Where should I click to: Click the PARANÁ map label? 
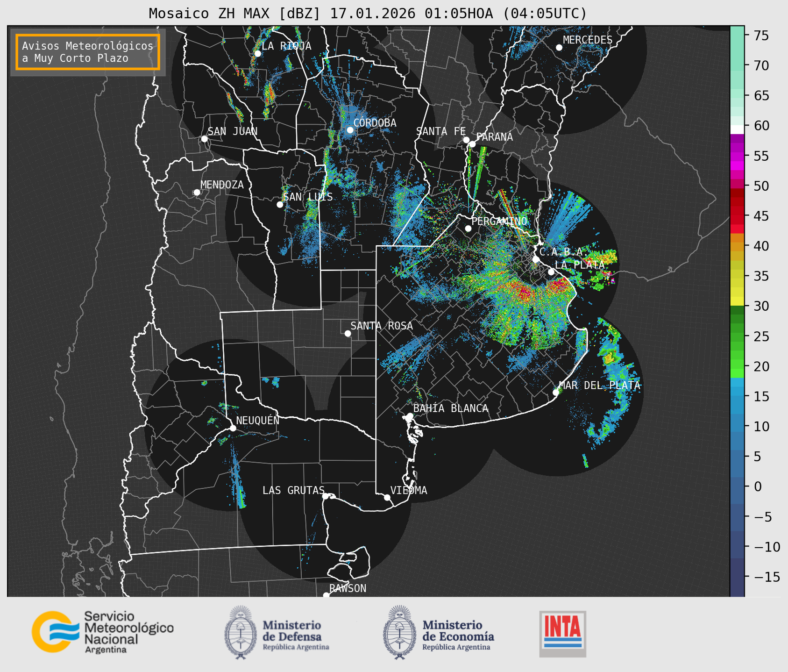point(494,137)
